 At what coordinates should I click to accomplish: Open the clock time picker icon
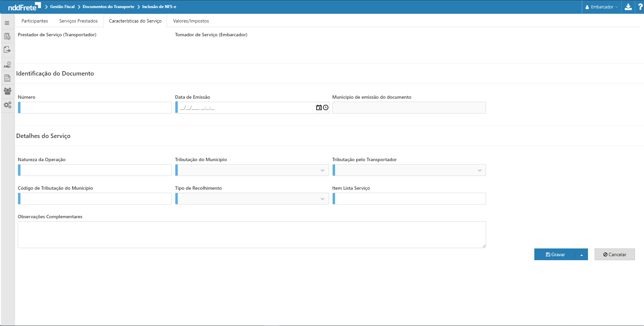click(x=326, y=108)
